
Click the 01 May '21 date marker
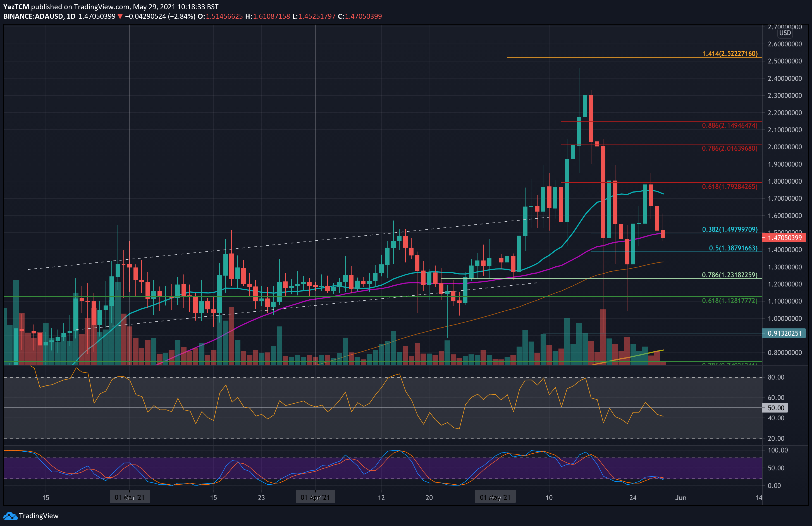495,497
